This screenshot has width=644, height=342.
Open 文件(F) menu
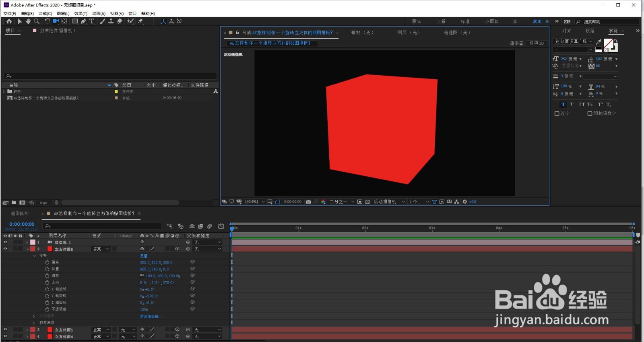[10, 14]
